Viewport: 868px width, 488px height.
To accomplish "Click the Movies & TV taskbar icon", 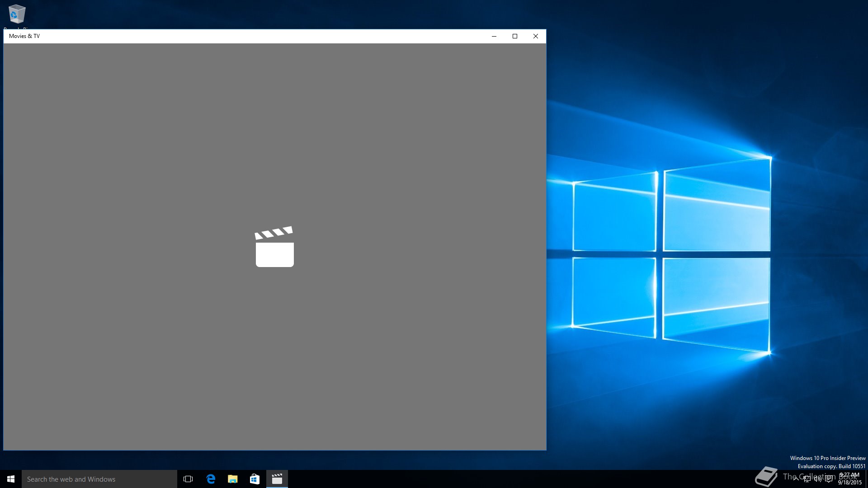I will pos(277,479).
